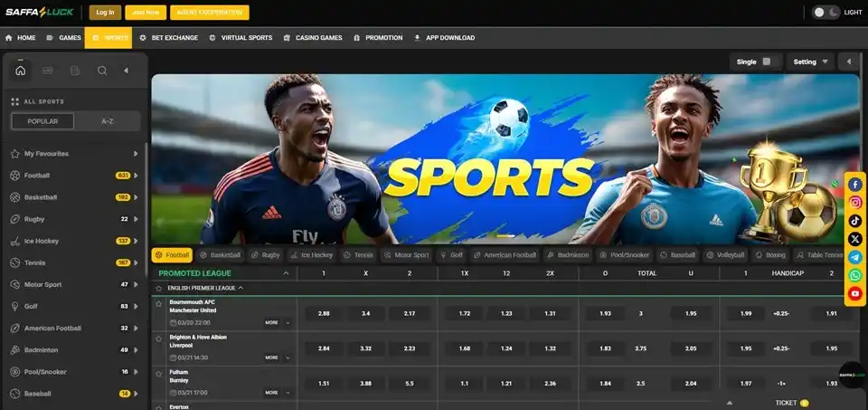Open YouTube social link icon
Screen dimensions: 868x410
point(855,293)
